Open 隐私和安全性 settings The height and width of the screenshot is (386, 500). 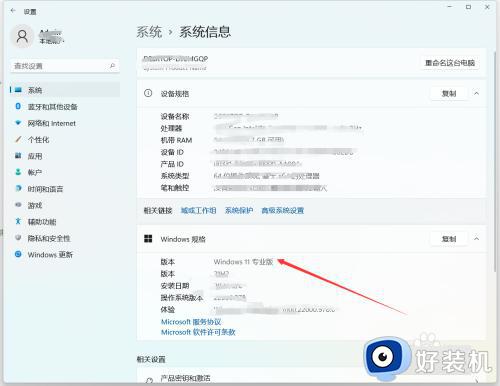tap(49, 238)
